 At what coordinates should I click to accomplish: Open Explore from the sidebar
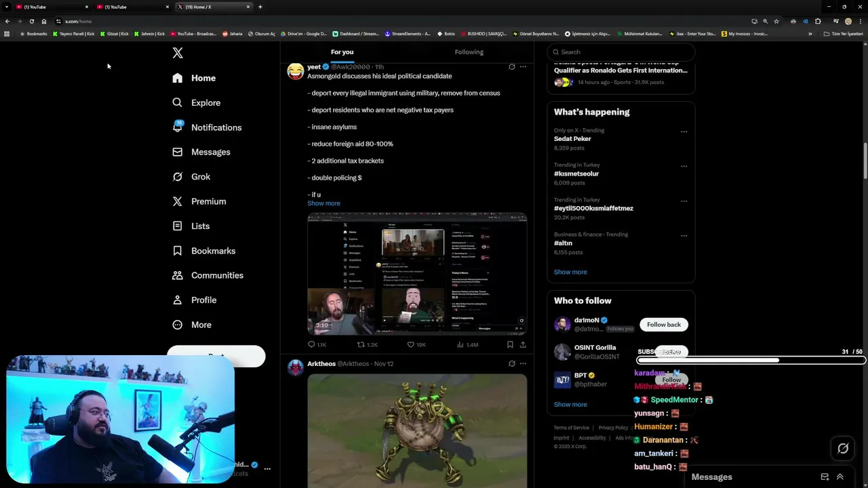(197, 102)
